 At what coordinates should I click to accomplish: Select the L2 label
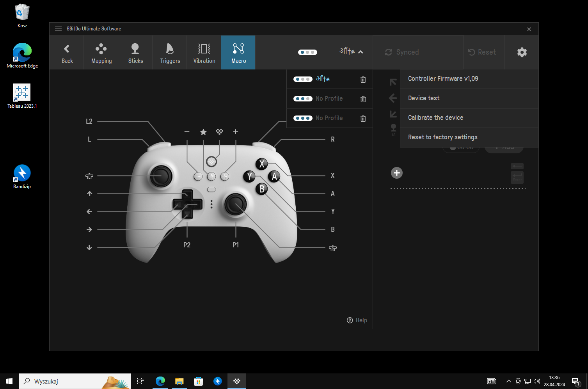tap(89, 121)
